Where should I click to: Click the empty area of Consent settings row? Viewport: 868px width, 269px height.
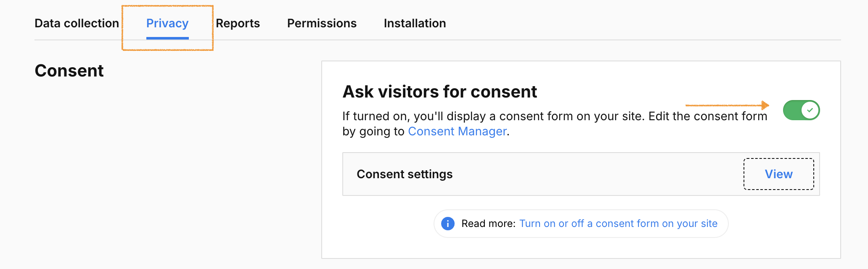point(589,174)
